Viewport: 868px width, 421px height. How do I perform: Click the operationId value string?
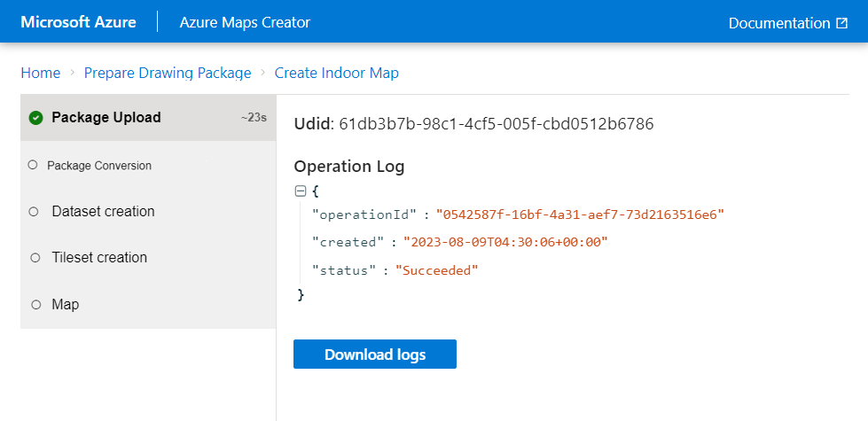[580, 214]
